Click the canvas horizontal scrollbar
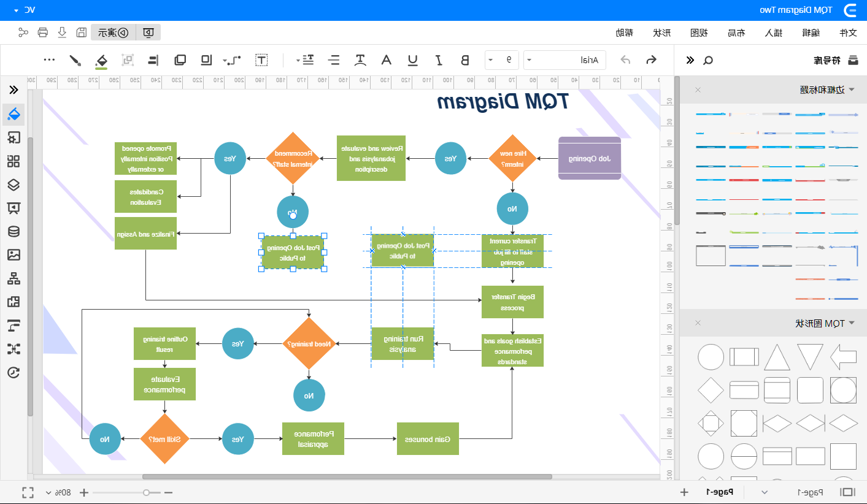This screenshot has width=867, height=504. [347, 476]
